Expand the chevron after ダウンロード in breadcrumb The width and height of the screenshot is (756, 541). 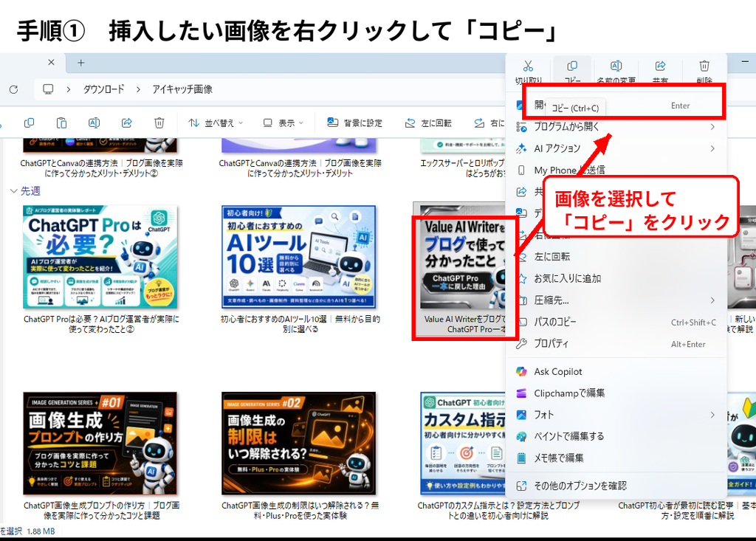(x=138, y=89)
